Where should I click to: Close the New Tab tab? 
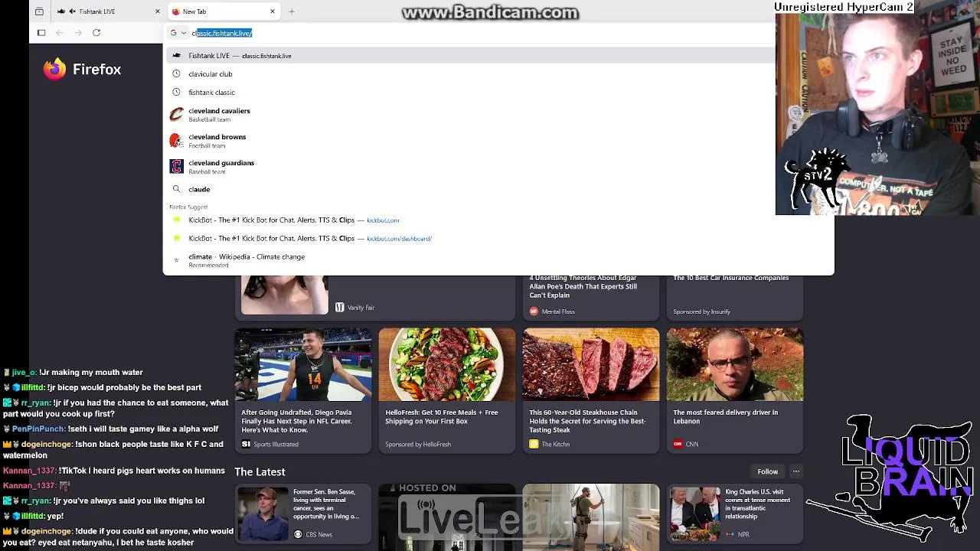(273, 11)
